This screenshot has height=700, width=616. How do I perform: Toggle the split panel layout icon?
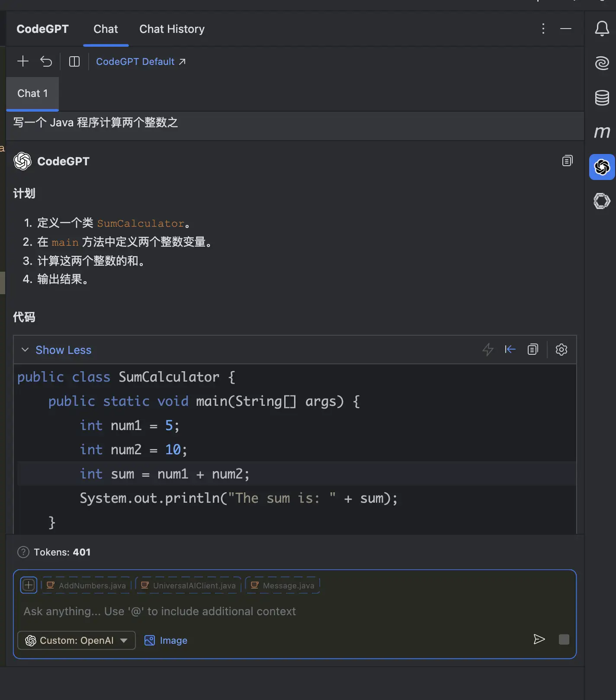(x=74, y=61)
